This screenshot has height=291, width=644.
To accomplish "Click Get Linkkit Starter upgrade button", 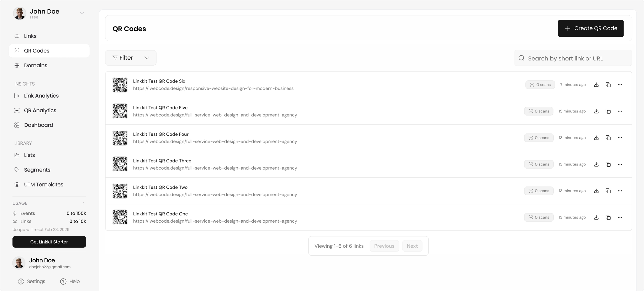I will [49, 242].
